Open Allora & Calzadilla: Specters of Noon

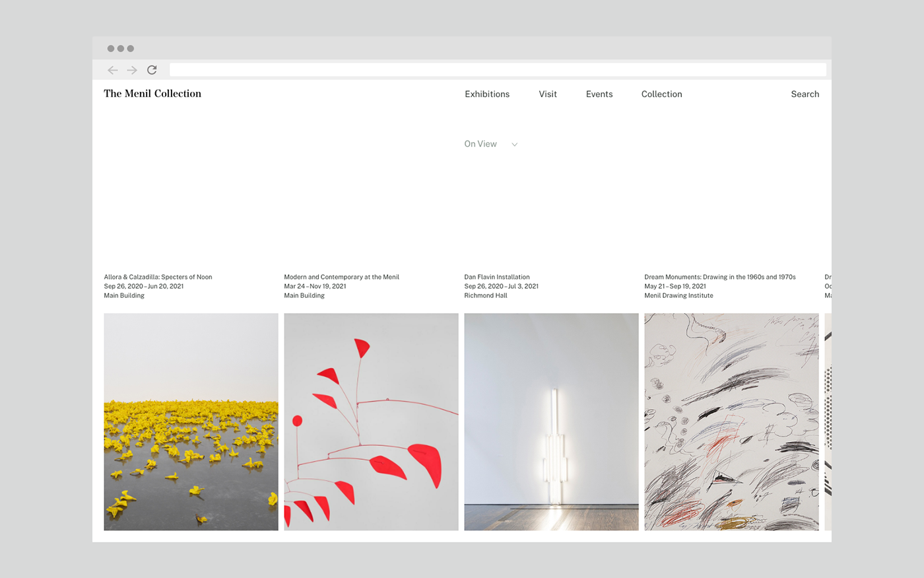157,277
